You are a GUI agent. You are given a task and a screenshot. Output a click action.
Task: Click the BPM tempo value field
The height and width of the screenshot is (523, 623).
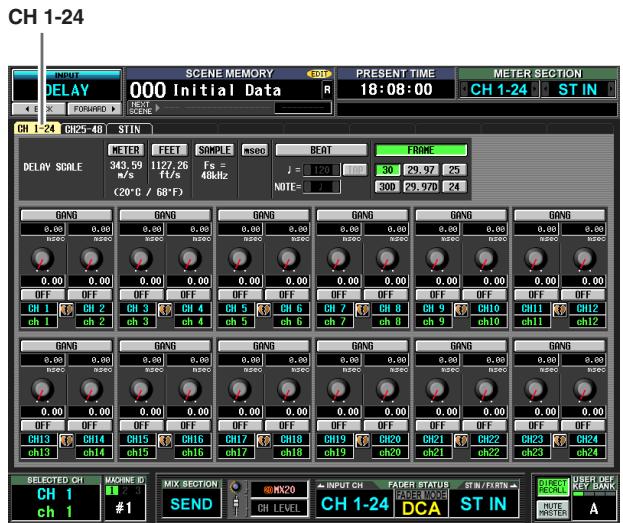[321, 170]
